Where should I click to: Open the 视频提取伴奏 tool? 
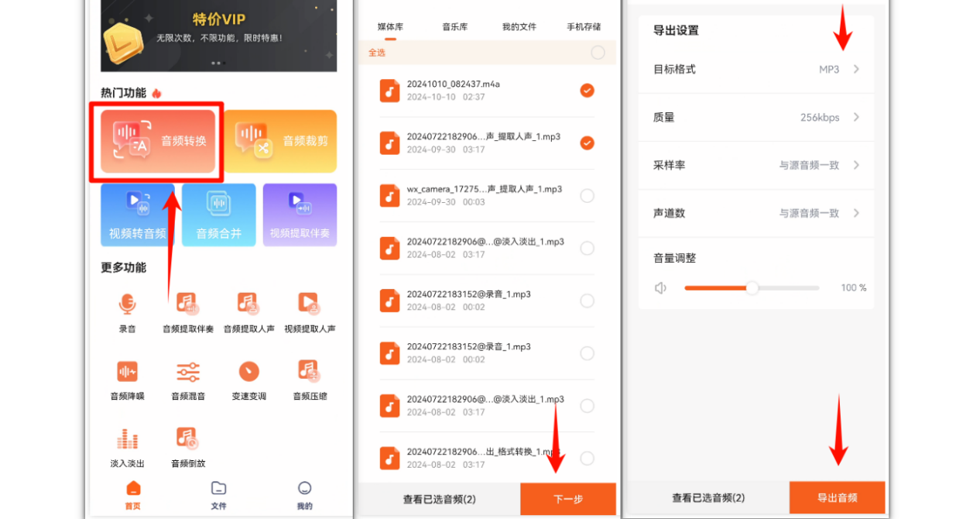[x=300, y=215]
